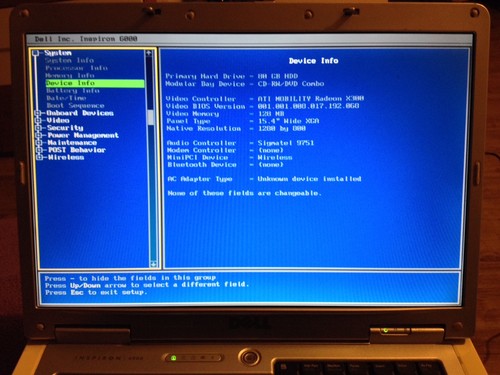Click the Modem Controller row

pyautogui.click(x=225, y=150)
